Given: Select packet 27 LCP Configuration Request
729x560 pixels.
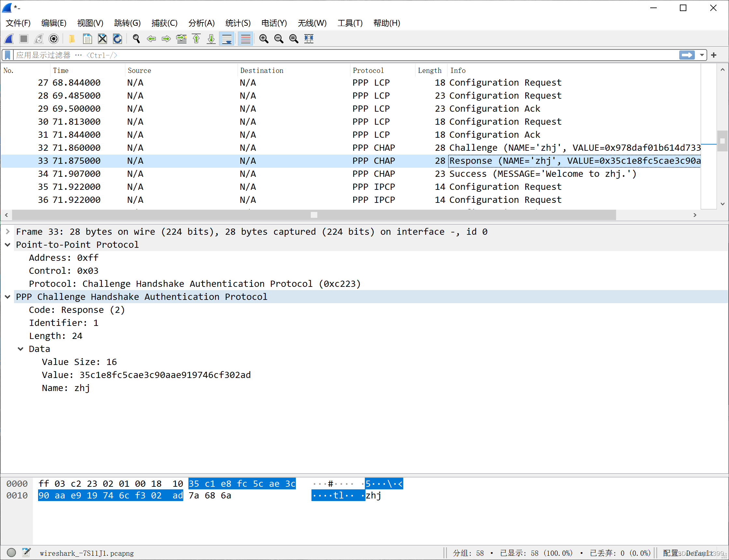Looking at the screenshot, I should (x=351, y=83).
